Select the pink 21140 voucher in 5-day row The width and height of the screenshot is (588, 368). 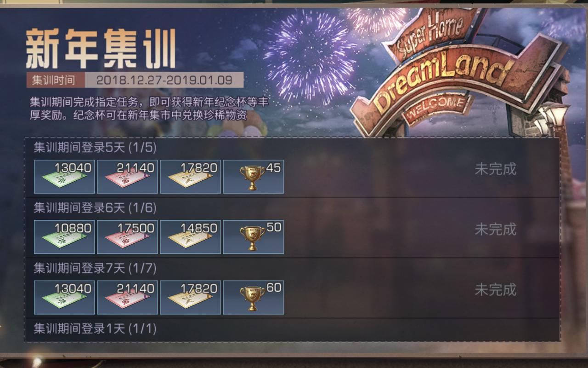point(127,177)
